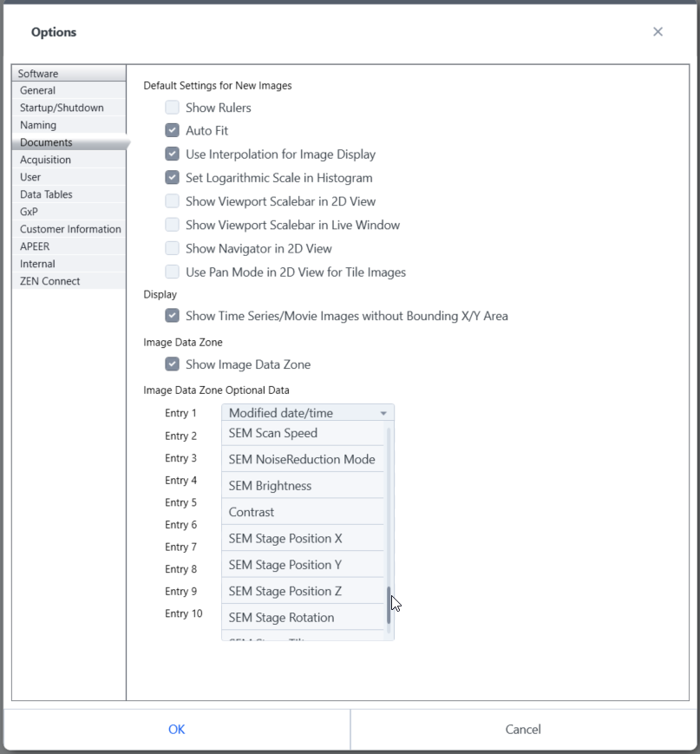Check "Show Viewport Scalebar in Live Window"
This screenshot has width=700, height=754.
pyautogui.click(x=172, y=224)
